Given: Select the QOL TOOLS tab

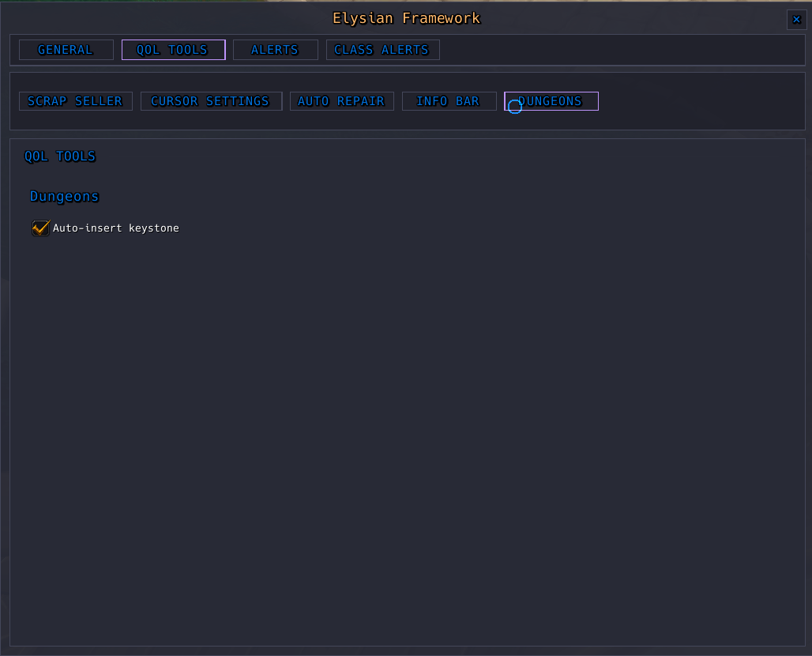Looking at the screenshot, I should tap(174, 50).
